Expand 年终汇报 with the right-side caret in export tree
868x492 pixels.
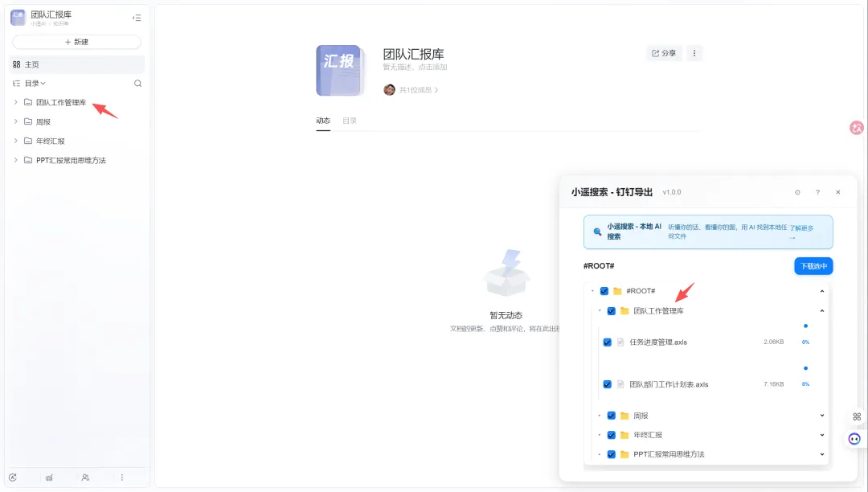tap(822, 436)
